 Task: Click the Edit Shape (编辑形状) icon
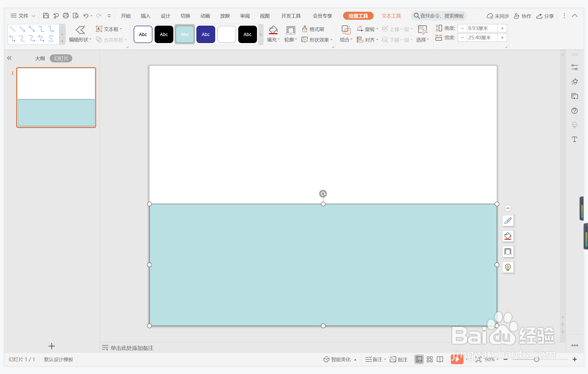click(80, 30)
